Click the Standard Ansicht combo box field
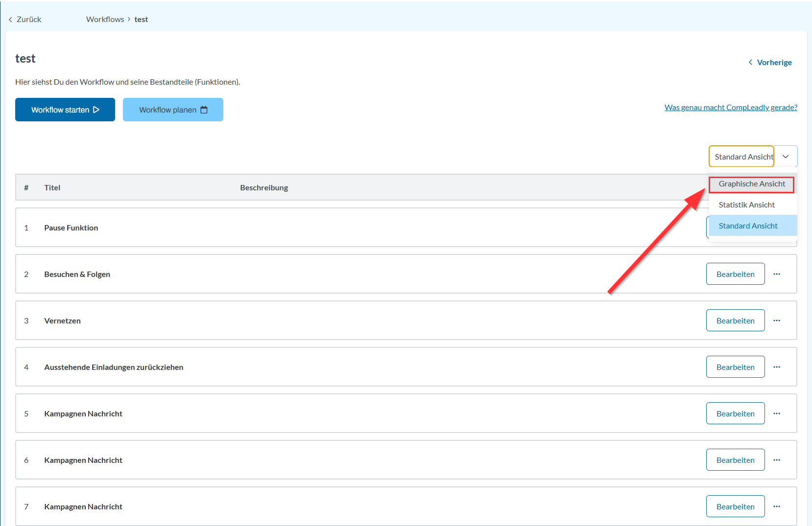Image resolution: width=812 pixels, height=526 pixels. tap(741, 157)
